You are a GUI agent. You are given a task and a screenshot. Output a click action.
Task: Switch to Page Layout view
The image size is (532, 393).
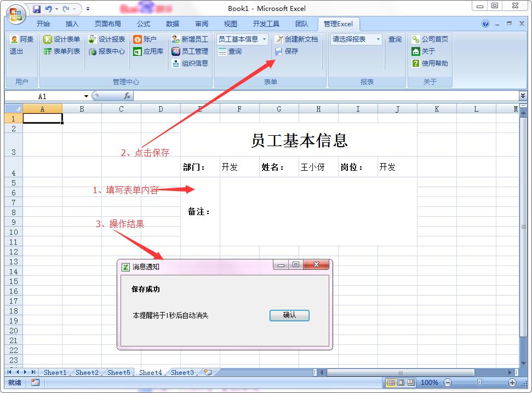[x=401, y=383]
